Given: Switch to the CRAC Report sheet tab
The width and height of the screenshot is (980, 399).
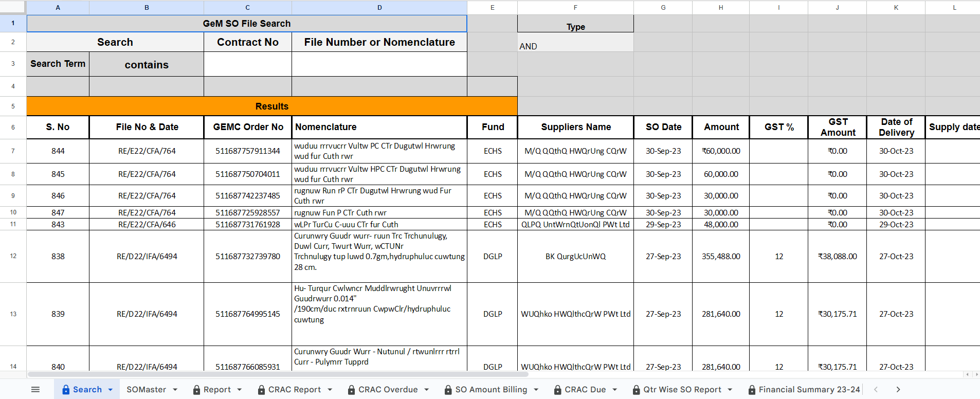Looking at the screenshot, I should 295,390.
